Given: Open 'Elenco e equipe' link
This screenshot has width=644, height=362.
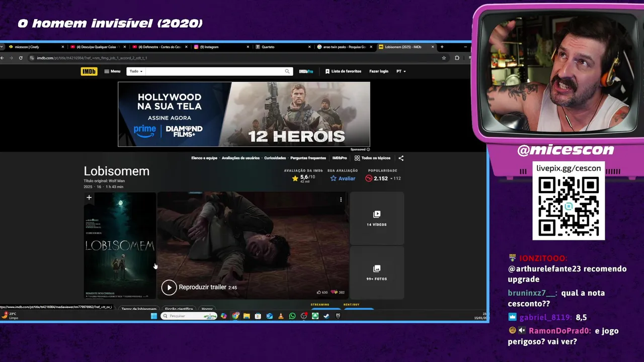Looking at the screenshot, I should [204, 158].
